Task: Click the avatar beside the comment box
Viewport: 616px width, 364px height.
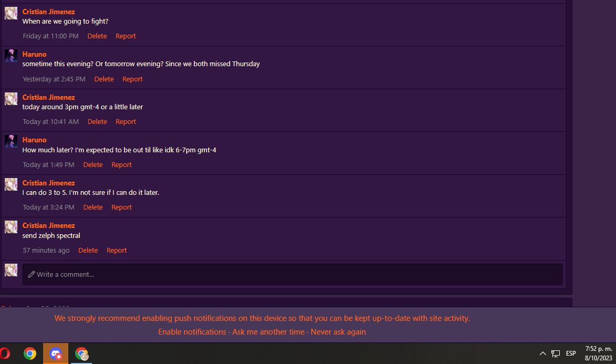Action: 11,270
